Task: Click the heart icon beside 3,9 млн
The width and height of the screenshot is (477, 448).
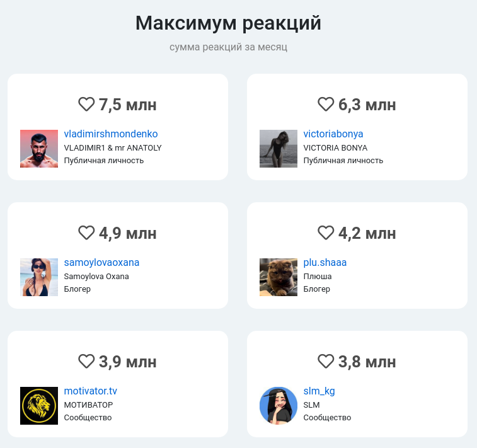Action: tap(86, 361)
